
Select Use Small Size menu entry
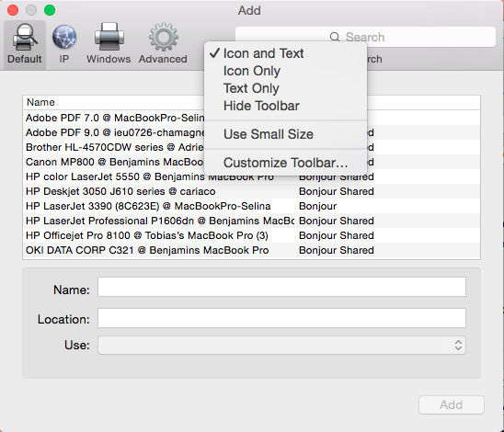click(x=285, y=134)
